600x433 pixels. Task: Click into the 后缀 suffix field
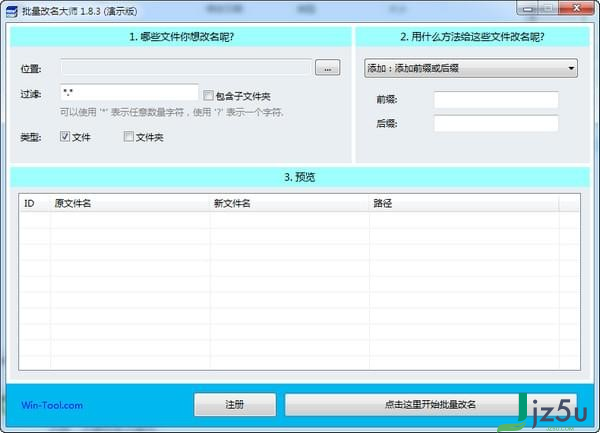(x=496, y=123)
